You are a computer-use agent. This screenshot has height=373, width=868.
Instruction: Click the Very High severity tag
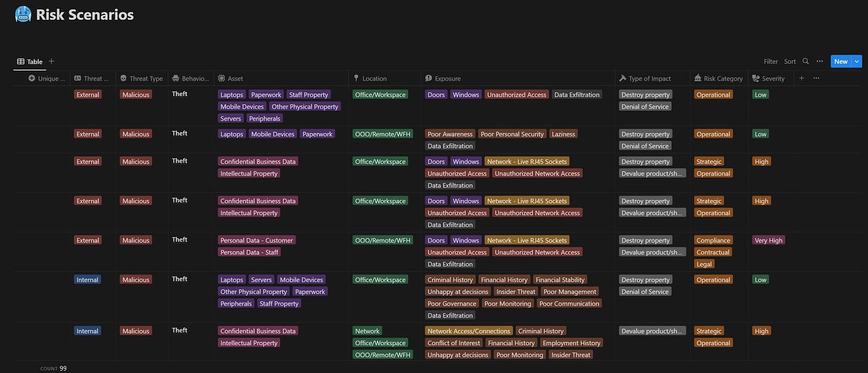(x=768, y=240)
